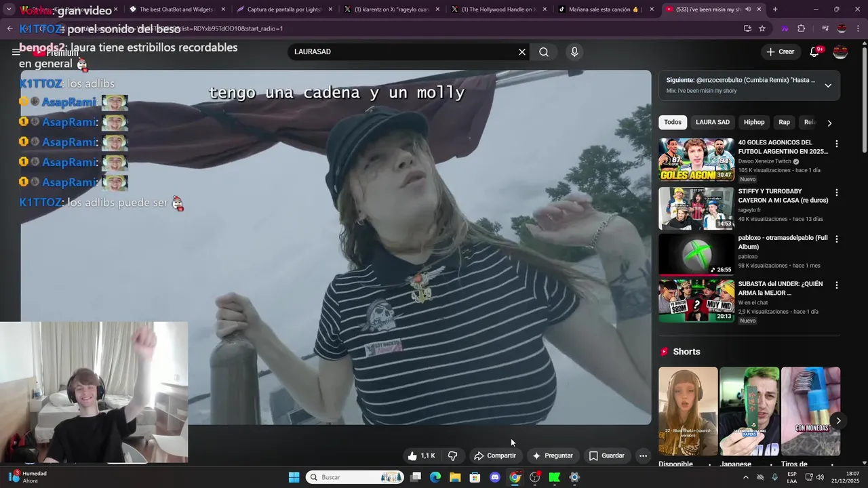Expand the Siguiente mix playlist panel

pyautogui.click(x=828, y=85)
